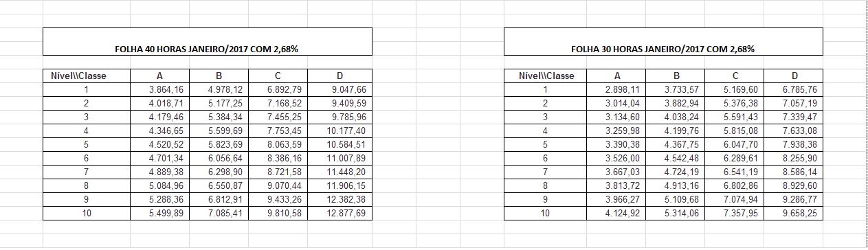Click column header C in 30 horas table

click(x=735, y=76)
